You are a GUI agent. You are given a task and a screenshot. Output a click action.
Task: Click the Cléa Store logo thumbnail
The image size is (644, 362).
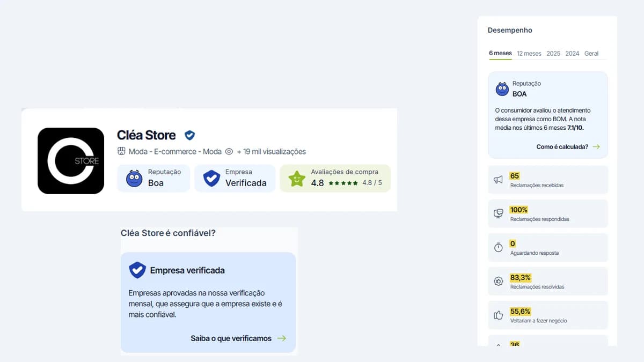point(71,161)
